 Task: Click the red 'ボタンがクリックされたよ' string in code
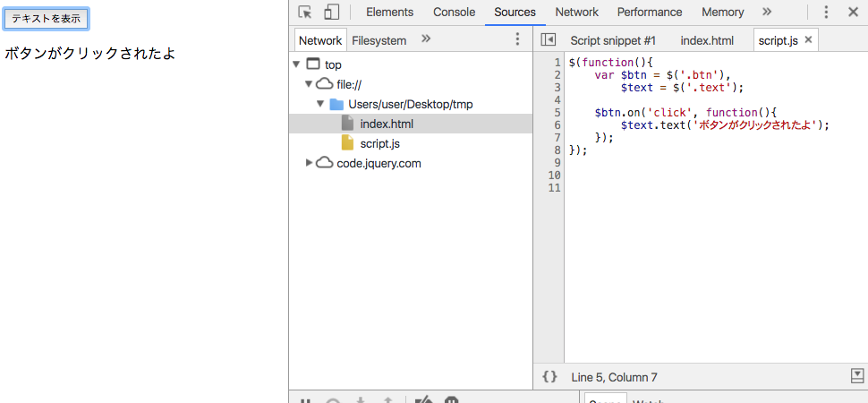pos(755,125)
